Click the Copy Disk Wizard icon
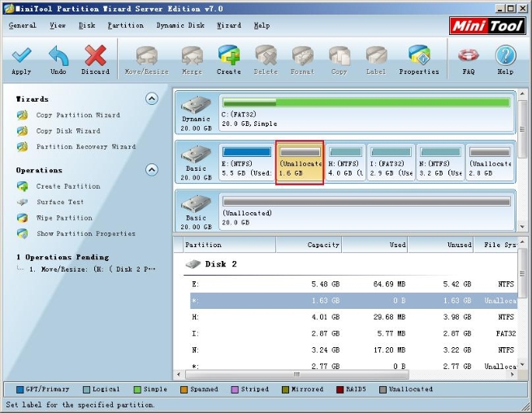This screenshot has width=532, height=413. (x=23, y=131)
